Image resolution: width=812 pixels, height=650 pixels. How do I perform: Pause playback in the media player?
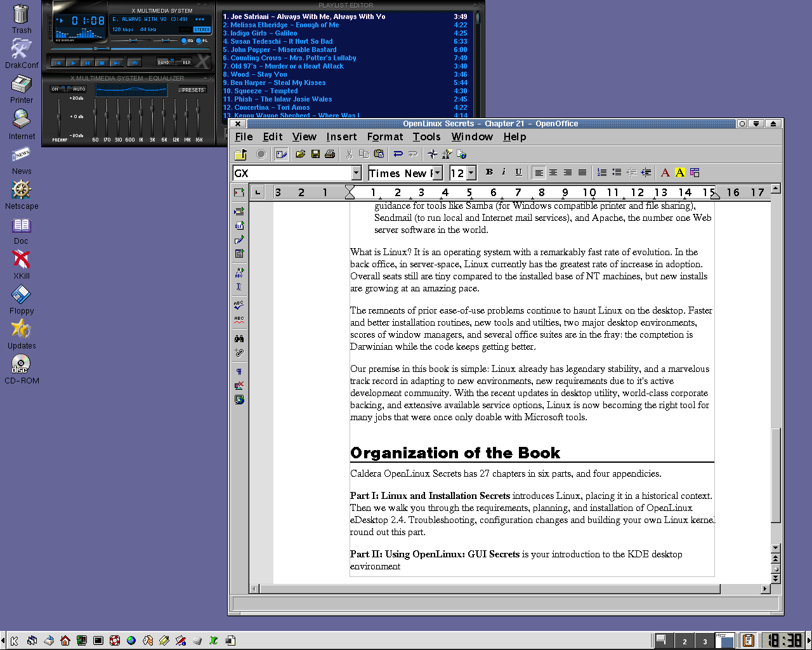coord(87,62)
